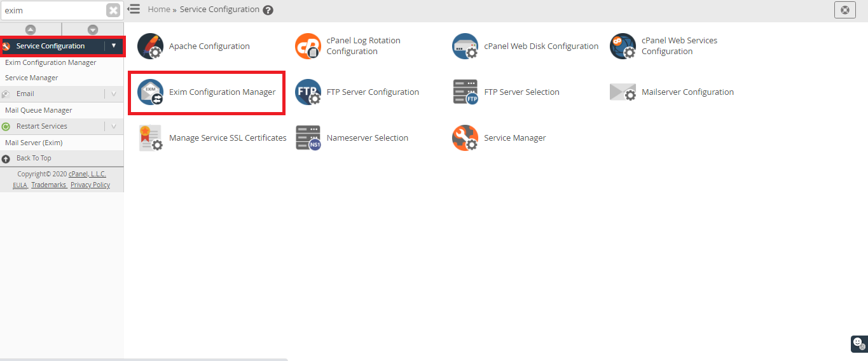868x361 pixels.
Task: Click the Mailserver Configuration text label
Action: (x=687, y=92)
